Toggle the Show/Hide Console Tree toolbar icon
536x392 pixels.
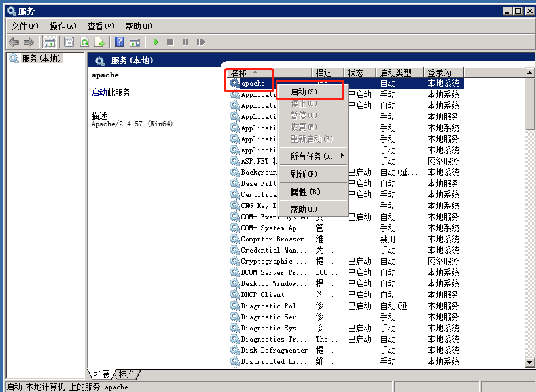tap(49, 42)
